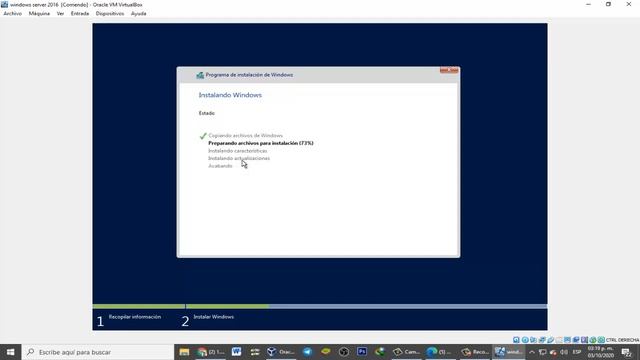
Task: Click the VirtualBox window title icon
Action: pyautogui.click(x=4, y=4)
